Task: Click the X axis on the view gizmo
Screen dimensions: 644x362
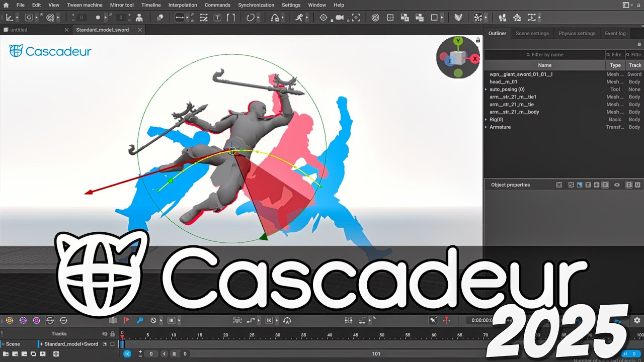Action: (474, 59)
